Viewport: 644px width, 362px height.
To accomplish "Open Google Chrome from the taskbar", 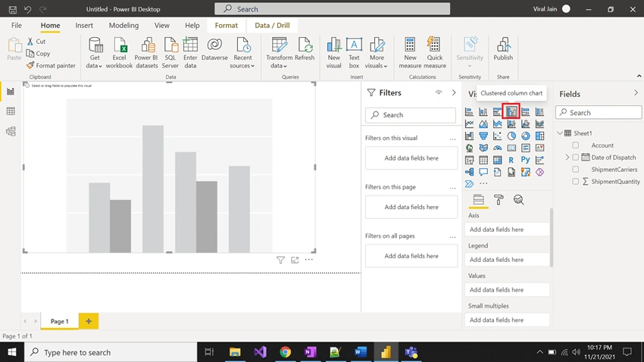I will (285, 352).
